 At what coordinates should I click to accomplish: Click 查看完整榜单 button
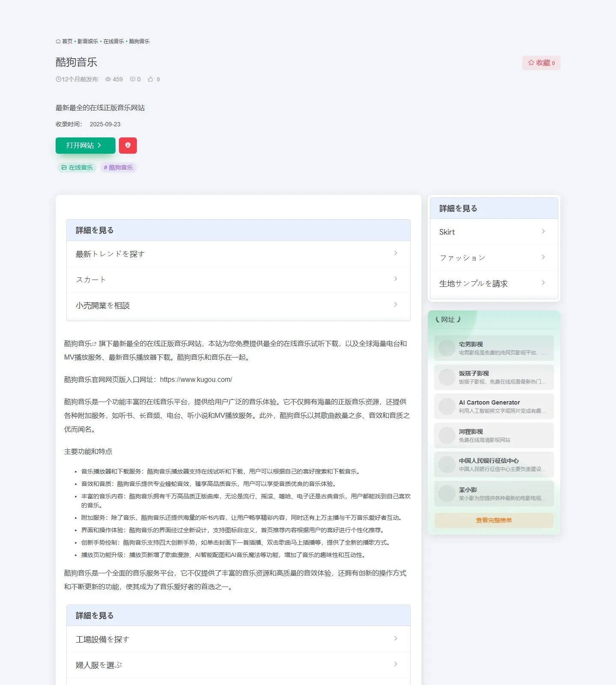[x=494, y=520]
